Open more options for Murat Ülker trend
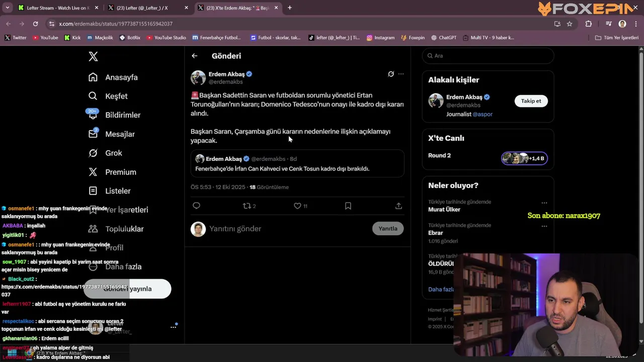Viewport: 644px width, 362px height. coord(544,203)
